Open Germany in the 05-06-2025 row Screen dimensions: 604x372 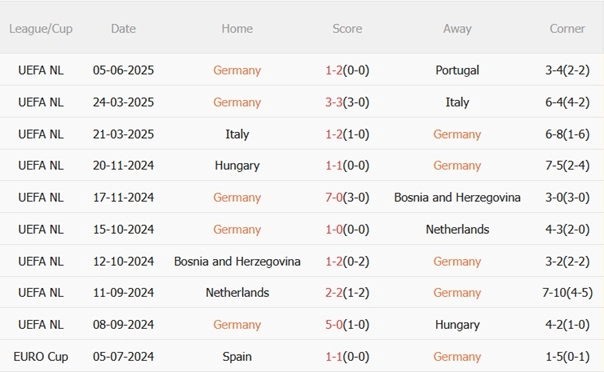pyautogui.click(x=237, y=70)
